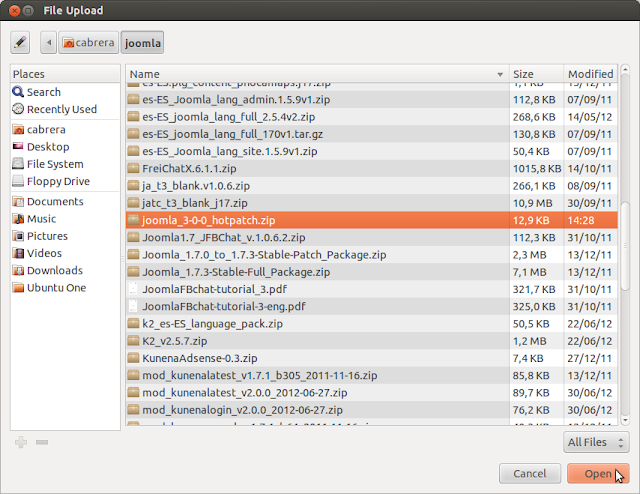Select ja_t3_blank.v1.0.6.zip file
The width and height of the screenshot is (640, 494).
point(371,186)
